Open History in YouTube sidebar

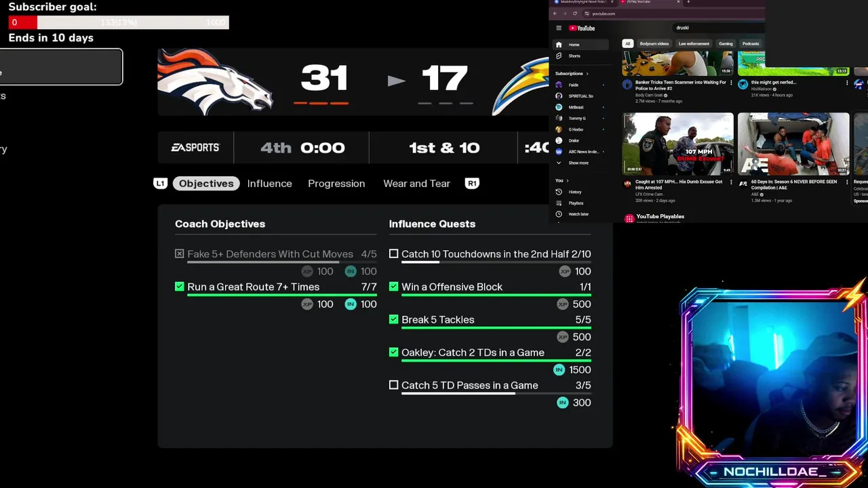(x=568, y=192)
